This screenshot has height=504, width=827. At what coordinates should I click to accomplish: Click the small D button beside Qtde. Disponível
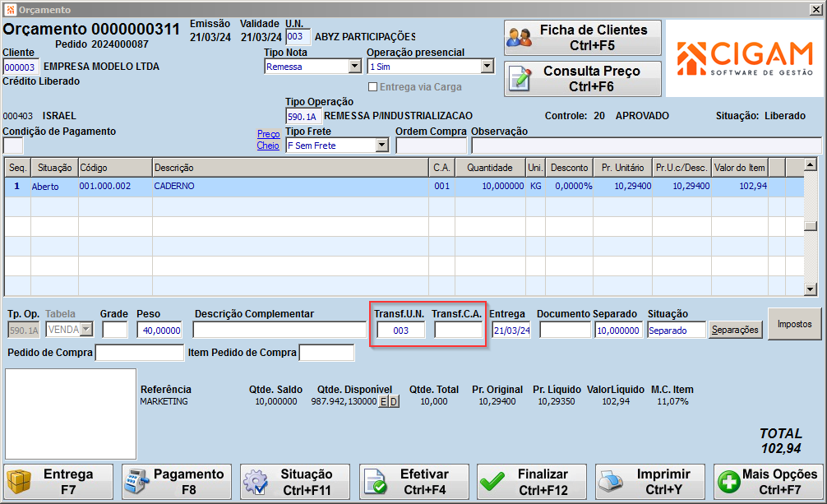coord(394,401)
